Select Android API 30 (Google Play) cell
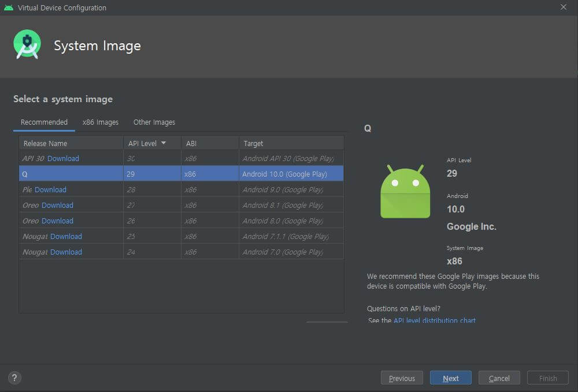Image resolution: width=578 pixels, height=392 pixels. pyautogui.click(x=291, y=158)
